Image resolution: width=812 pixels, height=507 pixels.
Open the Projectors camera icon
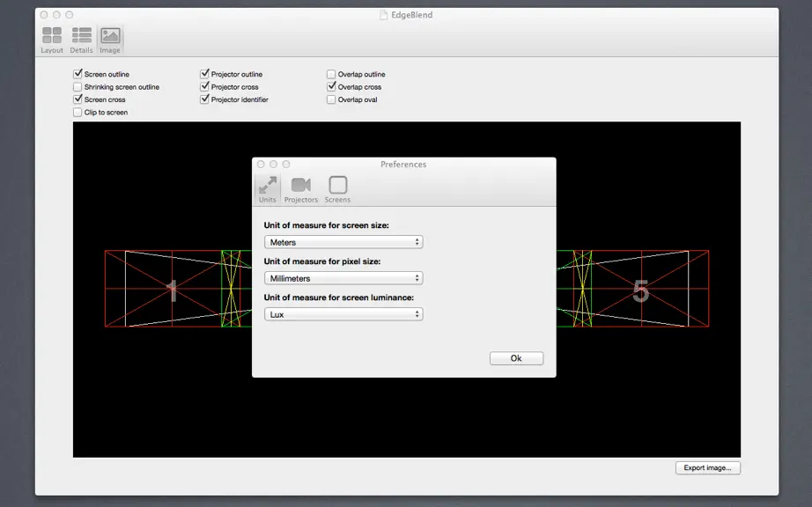click(x=301, y=185)
